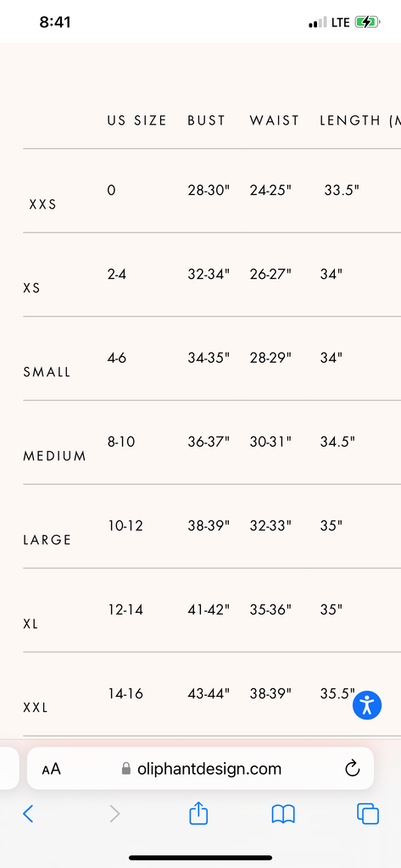Screen dimensions: 401x868
Task: Select the BUST column header
Action: pyautogui.click(x=207, y=120)
